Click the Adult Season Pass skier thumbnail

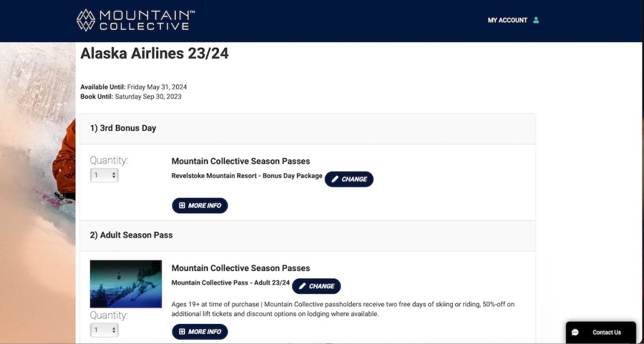tap(126, 284)
